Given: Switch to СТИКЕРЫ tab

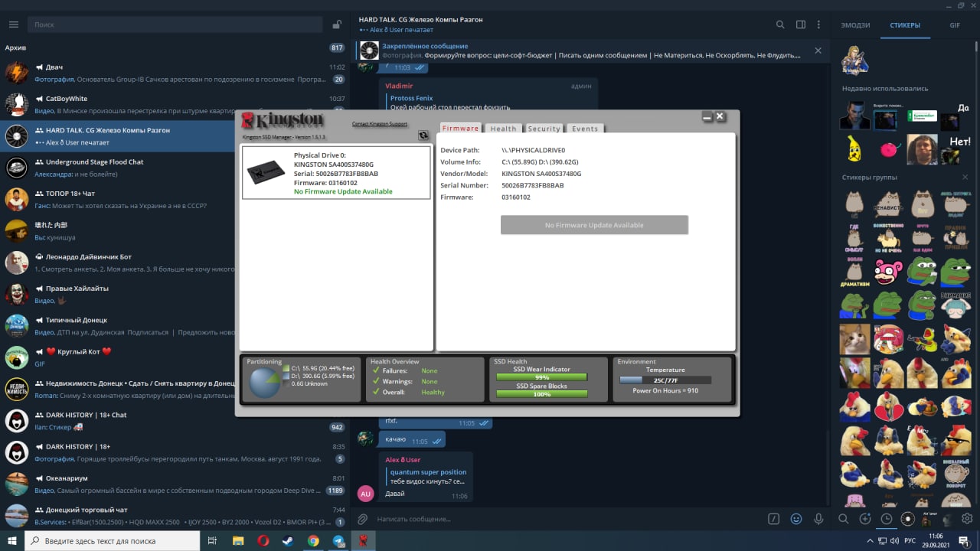Looking at the screenshot, I should [905, 25].
